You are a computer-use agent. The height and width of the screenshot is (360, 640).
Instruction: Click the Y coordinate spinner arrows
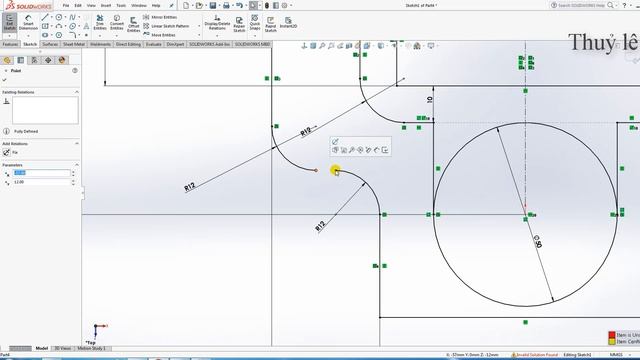tap(73, 182)
